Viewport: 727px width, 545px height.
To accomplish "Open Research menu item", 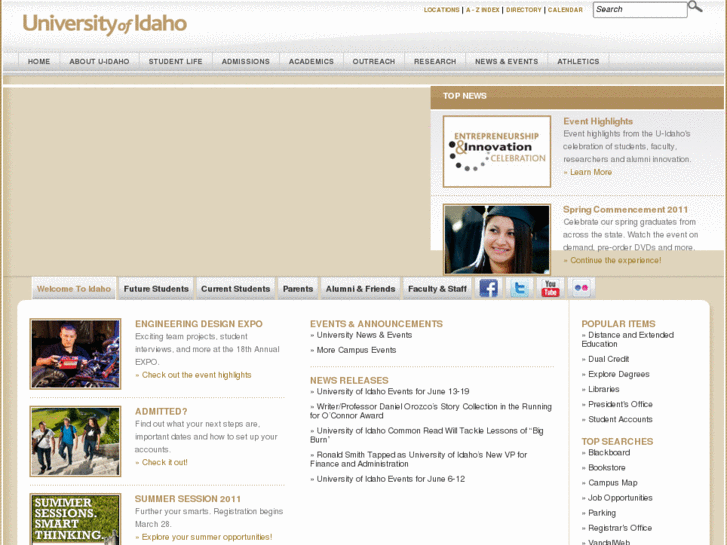I will (435, 61).
